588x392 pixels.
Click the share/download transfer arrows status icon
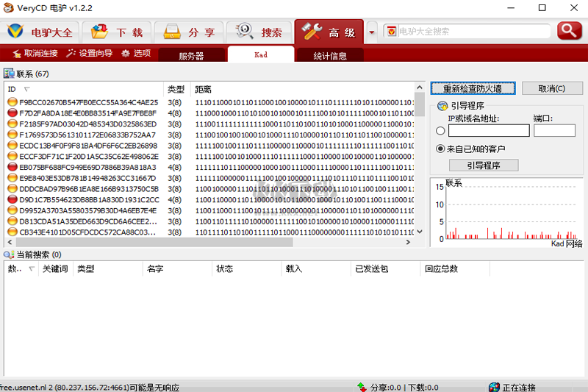click(362, 387)
